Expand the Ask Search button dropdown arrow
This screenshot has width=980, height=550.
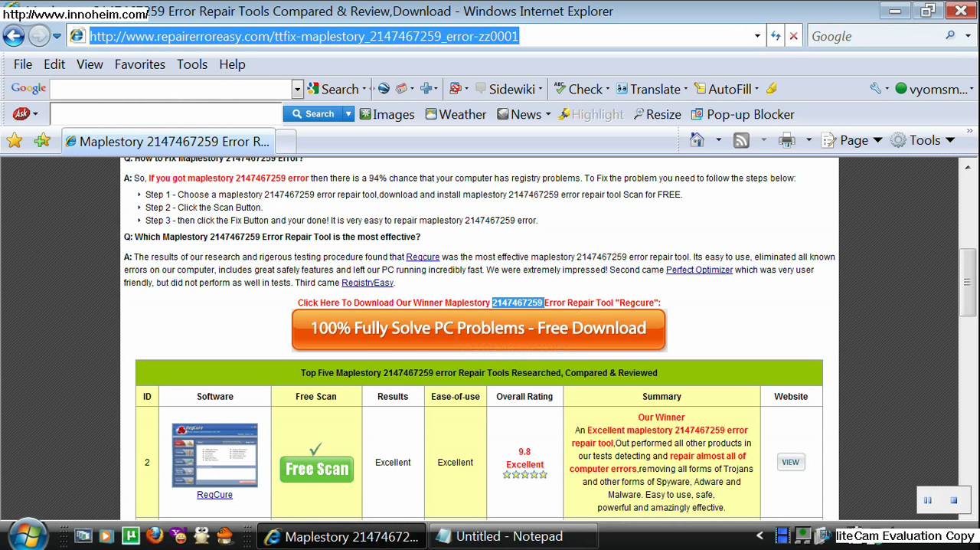[x=348, y=114]
